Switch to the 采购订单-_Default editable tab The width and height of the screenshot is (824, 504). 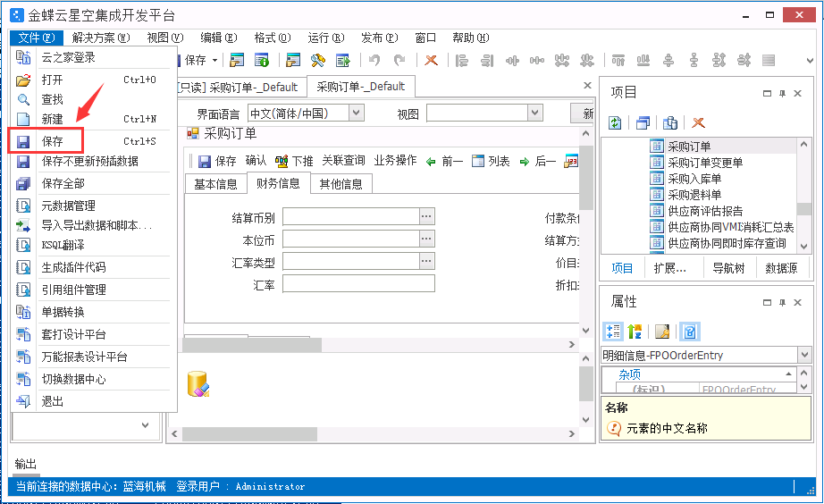pyautogui.click(x=360, y=87)
